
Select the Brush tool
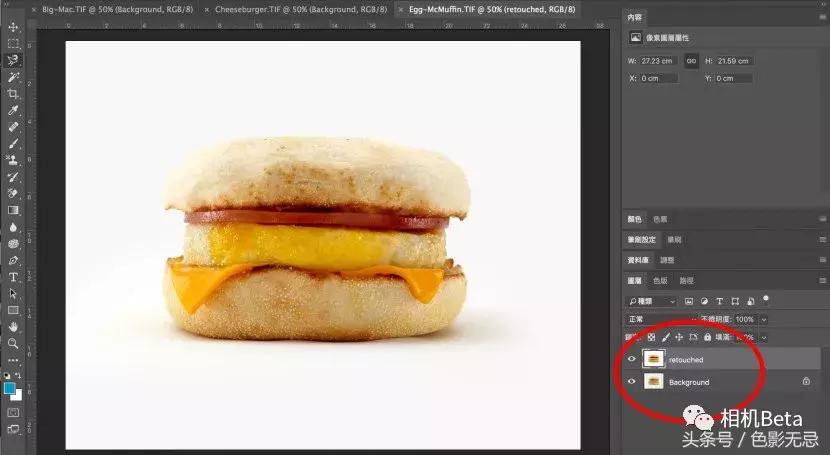(13, 143)
